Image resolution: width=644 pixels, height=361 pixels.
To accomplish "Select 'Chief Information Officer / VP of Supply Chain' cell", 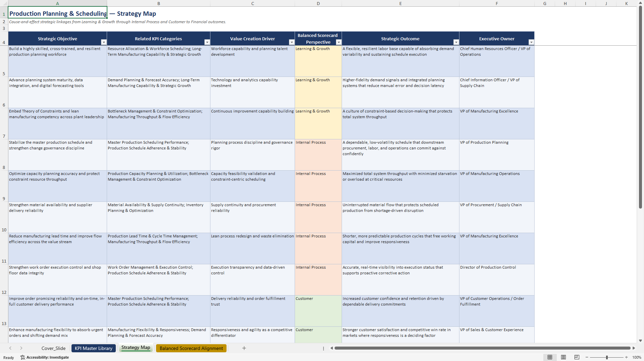I will (x=497, y=92).
